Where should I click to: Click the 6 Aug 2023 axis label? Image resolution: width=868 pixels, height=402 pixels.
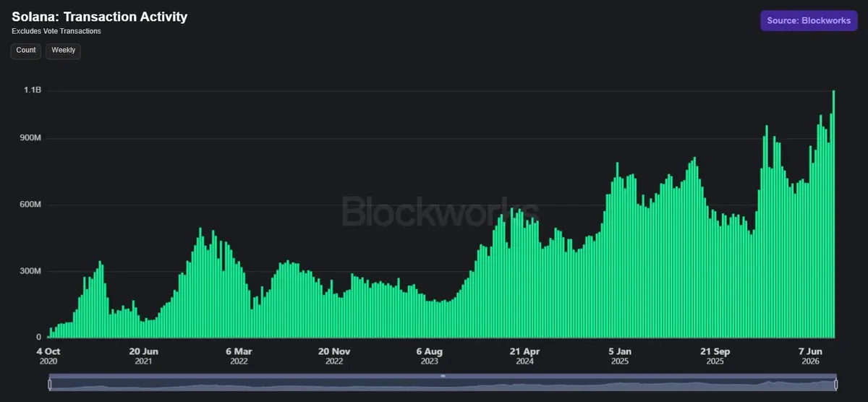(x=429, y=356)
